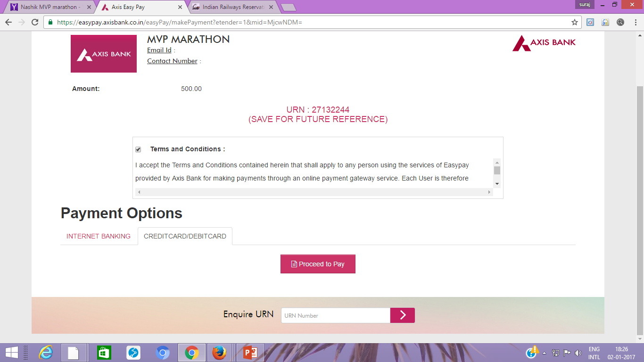The width and height of the screenshot is (644, 362).
Task: Click the magnifier extension icon in toolbar
Action: [x=620, y=22]
